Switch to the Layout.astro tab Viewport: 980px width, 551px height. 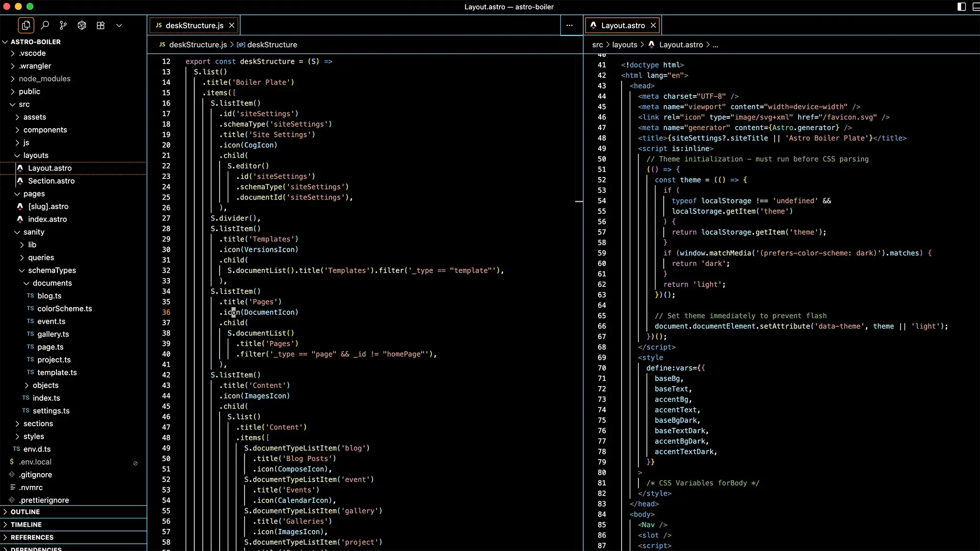622,25
